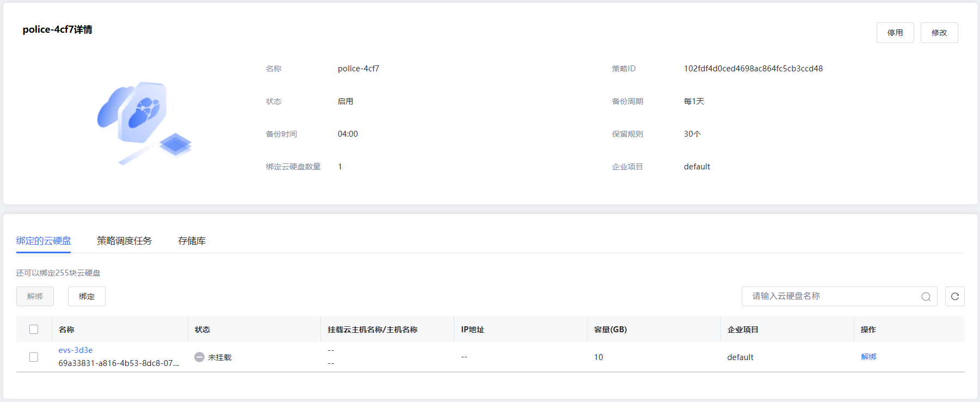This screenshot has height=402, width=980.
Task: Click the 策略ID value starting with 102fdf4d
Action: pos(753,69)
